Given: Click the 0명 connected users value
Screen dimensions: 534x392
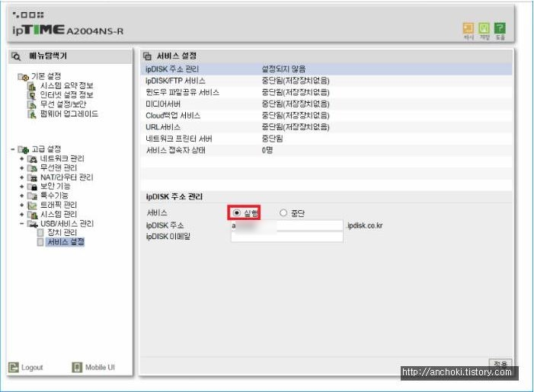Looking at the screenshot, I should tap(267, 150).
